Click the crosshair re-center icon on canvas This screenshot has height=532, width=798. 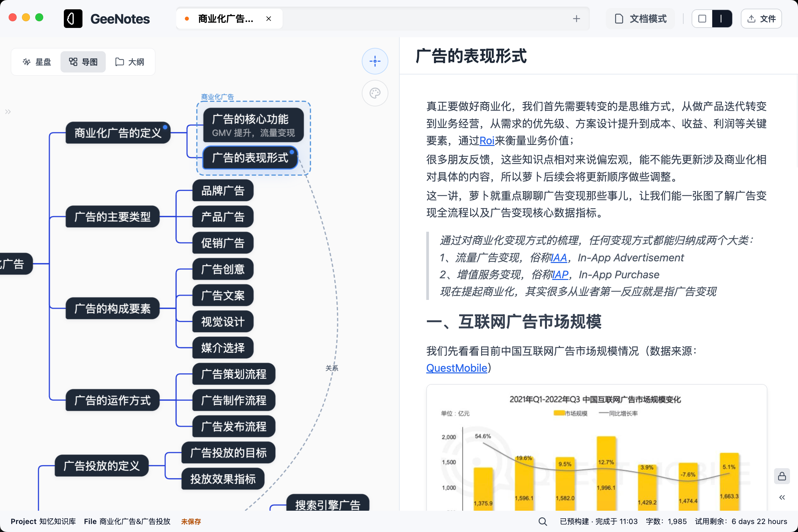[375, 61]
